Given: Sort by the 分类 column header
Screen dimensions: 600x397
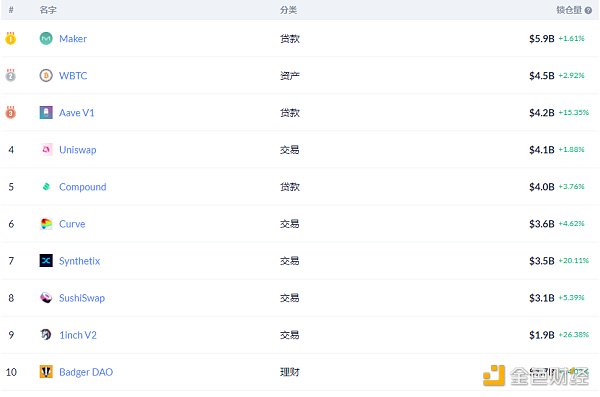Looking at the screenshot, I should (x=288, y=10).
